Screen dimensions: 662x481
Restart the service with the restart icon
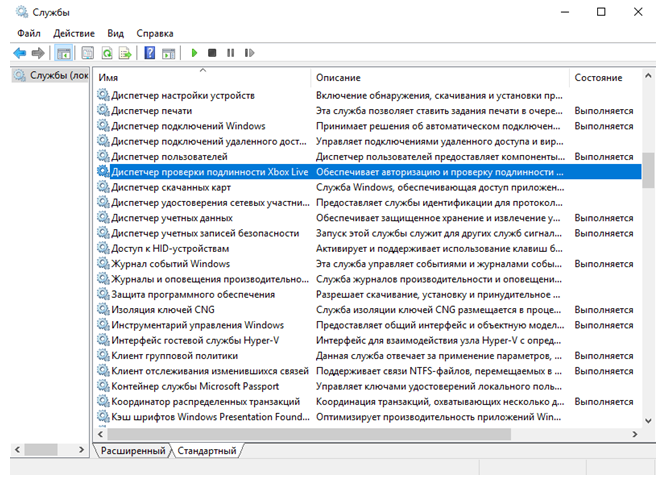coord(250,53)
